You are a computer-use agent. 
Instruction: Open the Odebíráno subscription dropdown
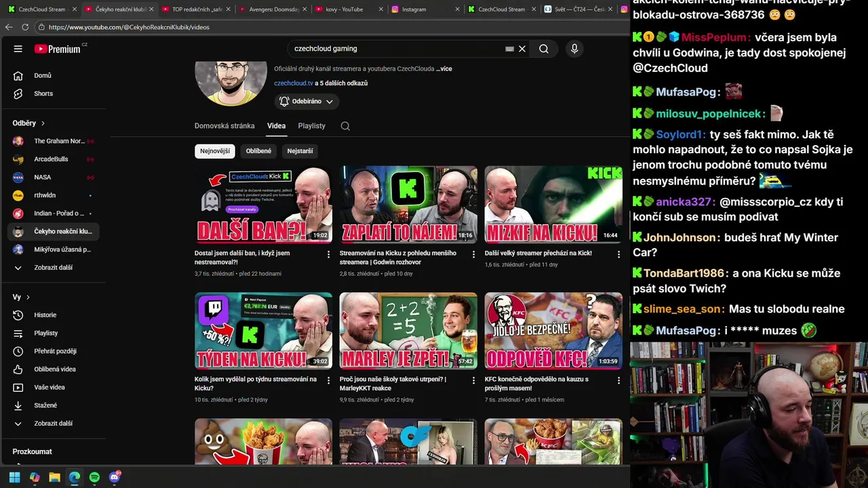point(307,101)
